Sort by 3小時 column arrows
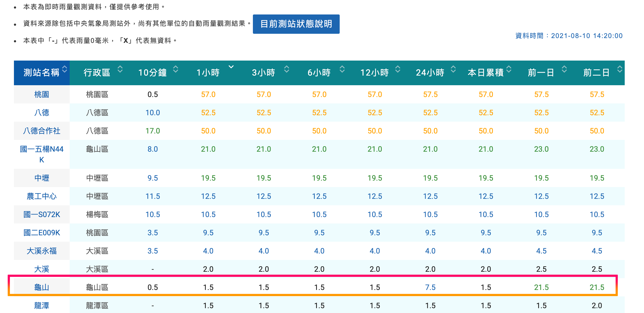Image resolution: width=644 pixels, height=313 pixels. (287, 69)
